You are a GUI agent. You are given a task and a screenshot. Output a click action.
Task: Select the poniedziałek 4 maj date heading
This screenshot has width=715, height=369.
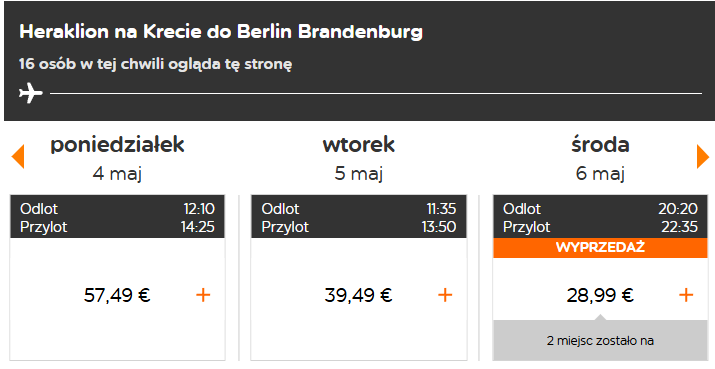(117, 158)
